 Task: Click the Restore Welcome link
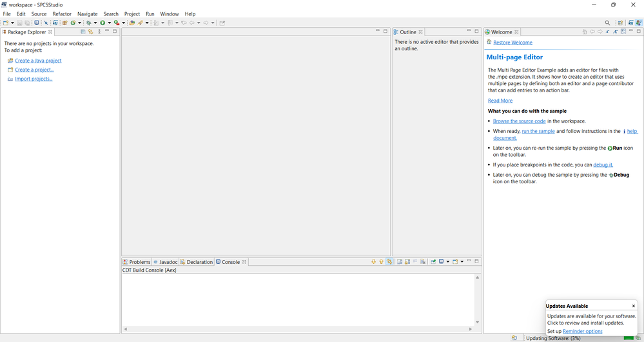click(512, 43)
